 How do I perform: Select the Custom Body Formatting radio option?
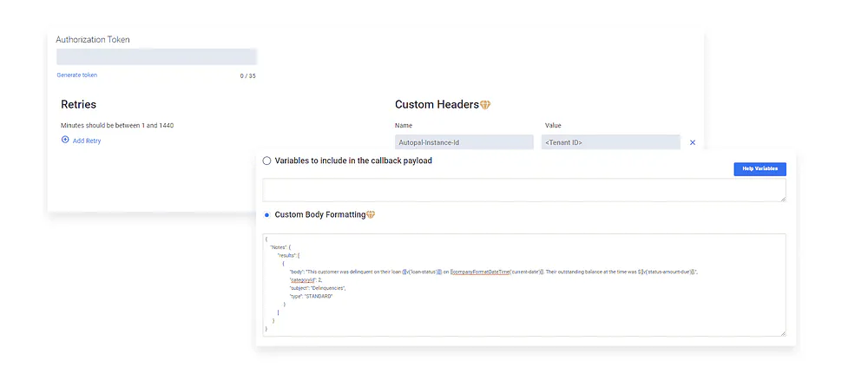click(x=266, y=214)
